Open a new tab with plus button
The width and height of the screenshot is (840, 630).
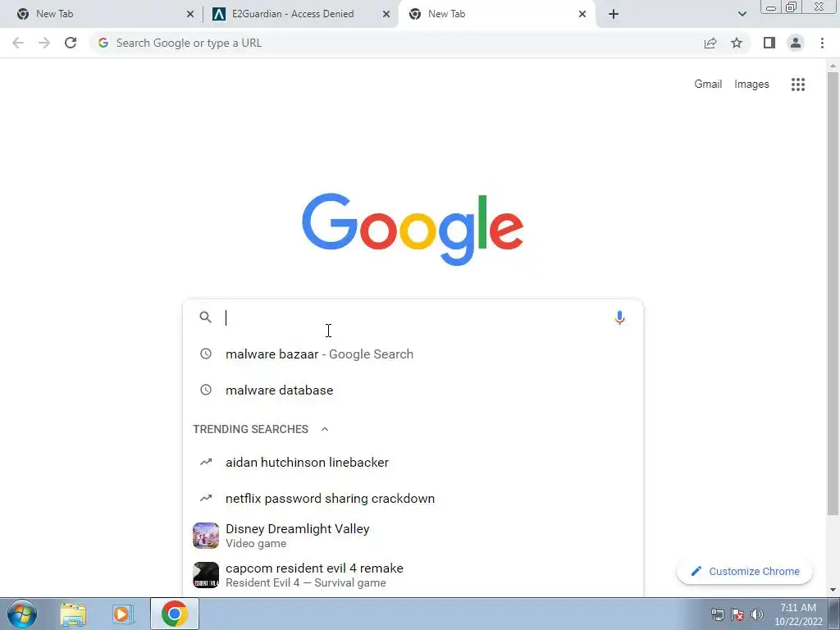614,14
